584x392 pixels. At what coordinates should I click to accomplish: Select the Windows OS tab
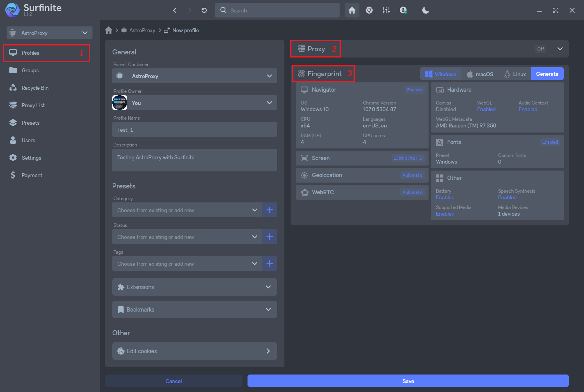(441, 74)
